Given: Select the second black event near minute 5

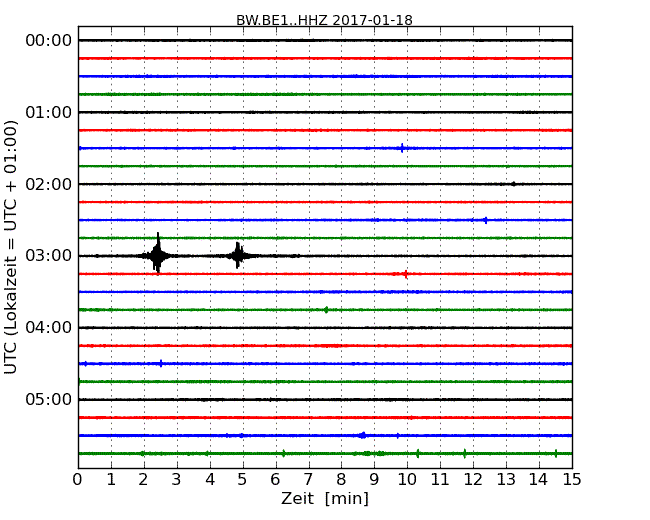Looking at the screenshot, I should 238,255.
